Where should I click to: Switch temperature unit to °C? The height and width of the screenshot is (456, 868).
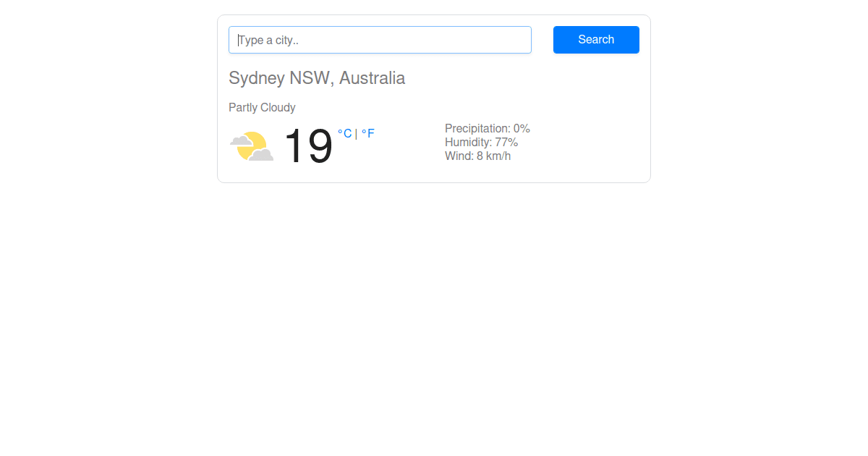click(x=344, y=133)
